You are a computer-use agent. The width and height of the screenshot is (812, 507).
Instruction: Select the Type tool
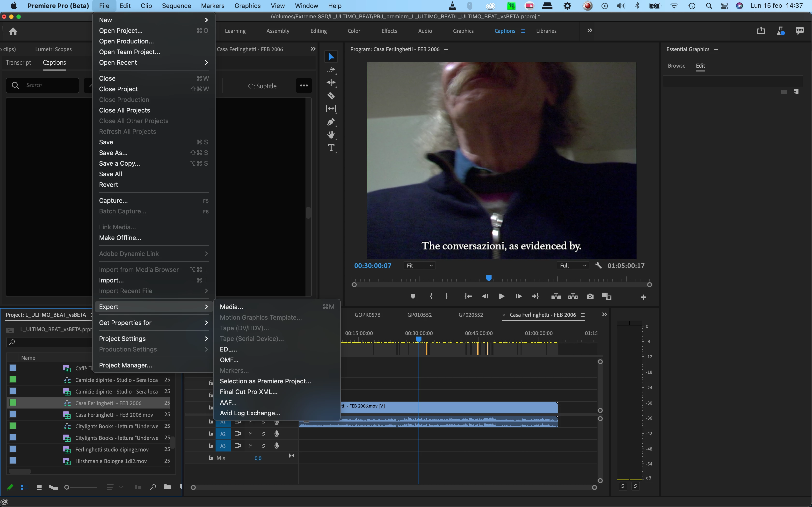pos(331,148)
